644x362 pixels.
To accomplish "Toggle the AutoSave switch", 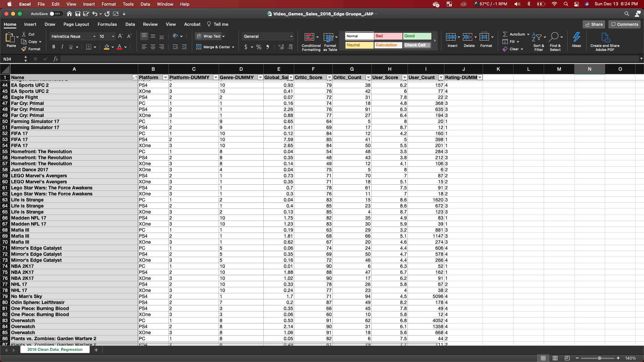I will tap(56, 14).
